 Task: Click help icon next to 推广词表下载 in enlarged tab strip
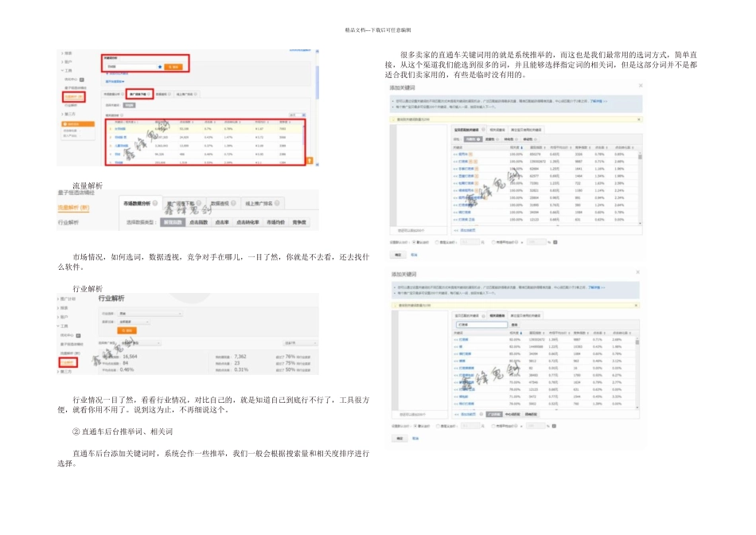199,203
